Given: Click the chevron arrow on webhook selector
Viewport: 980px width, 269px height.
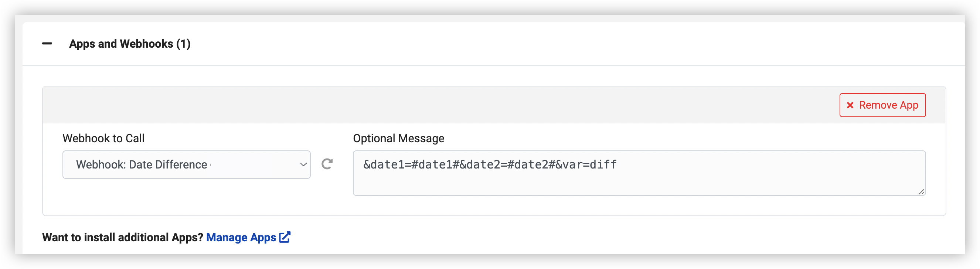Looking at the screenshot, I should [x=303, y=165].
